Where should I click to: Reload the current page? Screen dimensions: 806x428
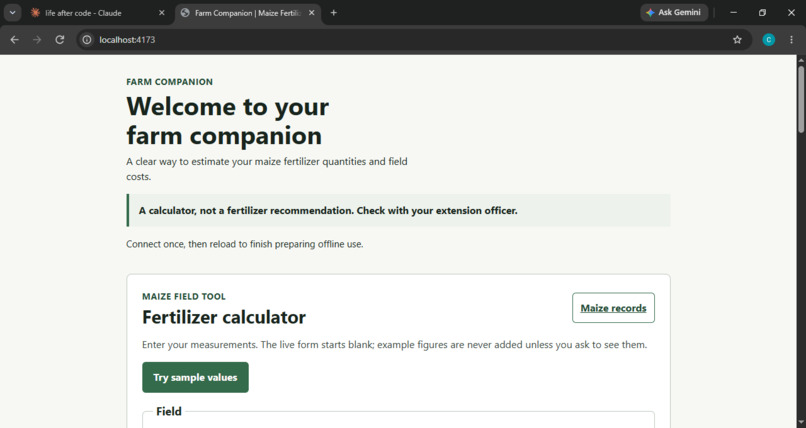[x=60, y=40]
